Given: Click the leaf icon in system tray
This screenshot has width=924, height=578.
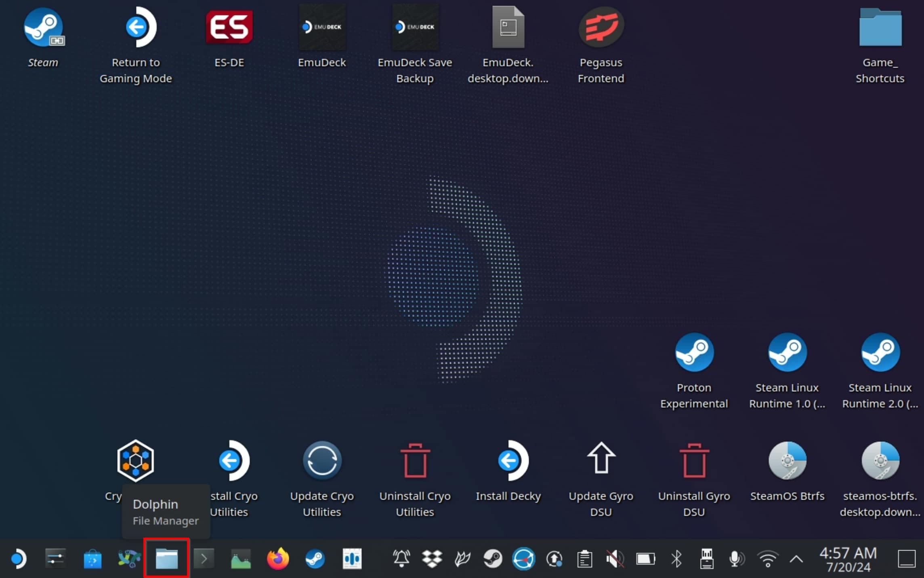Looking at the screenshot, I should tap(462, 559).
